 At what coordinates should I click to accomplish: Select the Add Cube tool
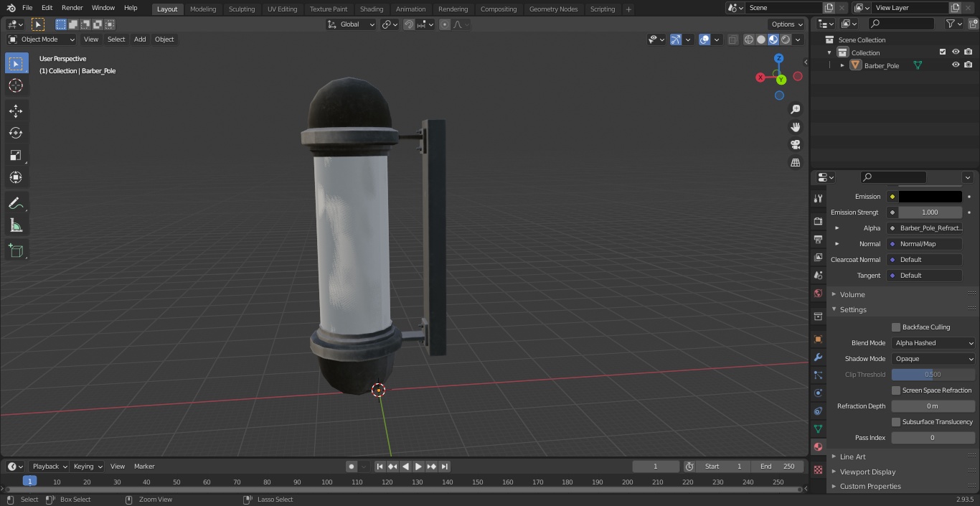(x=16, y=250)
